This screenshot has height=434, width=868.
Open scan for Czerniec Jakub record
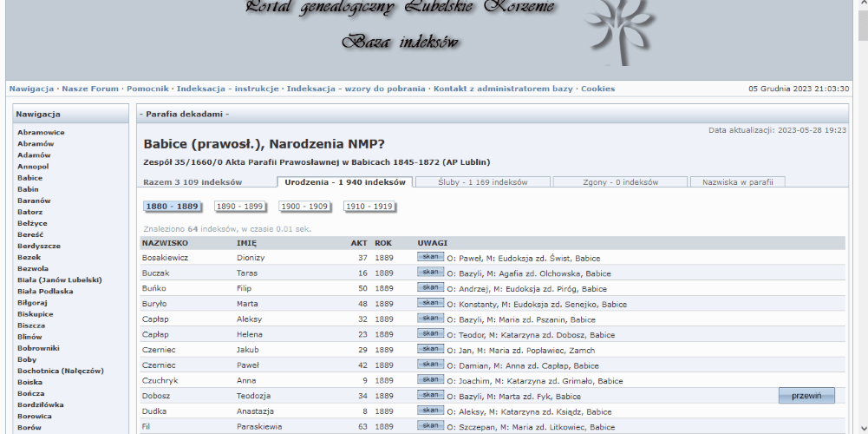coord(430,349)
